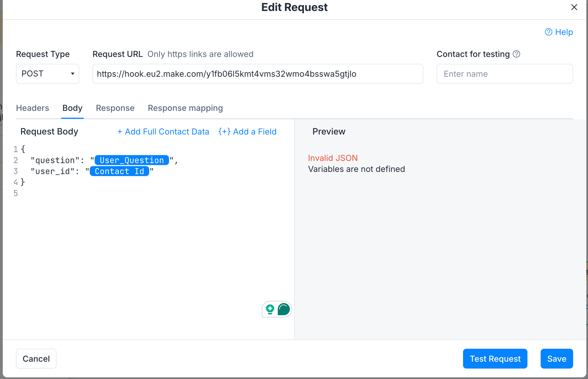Switch to the Headers tab
Viewport: 588px width, 379px height.
32,108
